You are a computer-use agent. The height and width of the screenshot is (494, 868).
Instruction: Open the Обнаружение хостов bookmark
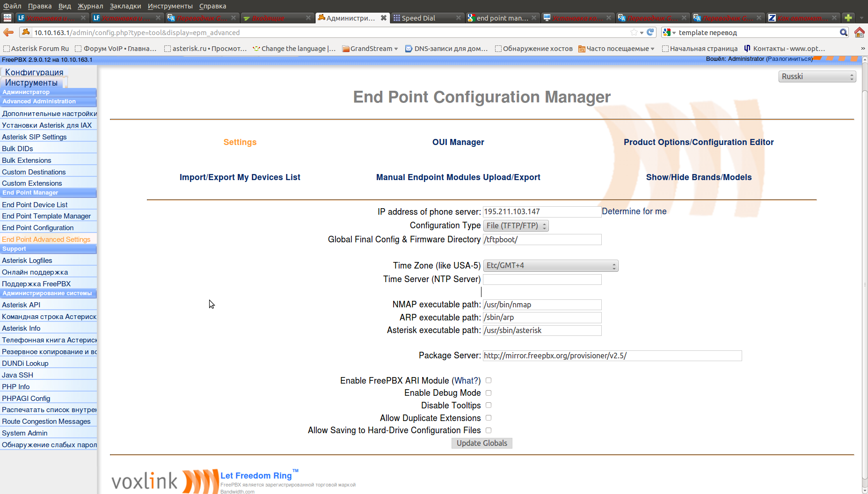tap(534, 48)
